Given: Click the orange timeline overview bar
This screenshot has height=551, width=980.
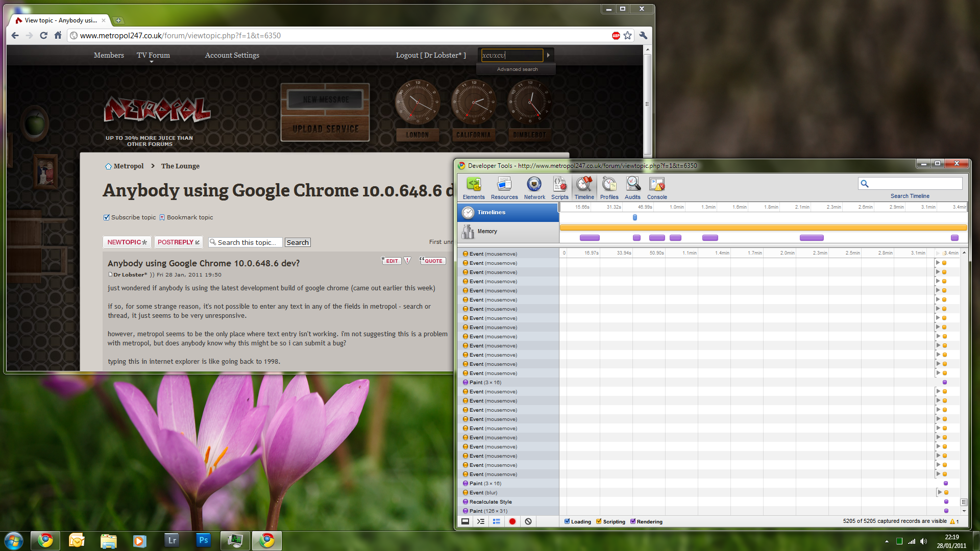Looking at the screenshot, I should pyautogui.click(x=763, y=228).
